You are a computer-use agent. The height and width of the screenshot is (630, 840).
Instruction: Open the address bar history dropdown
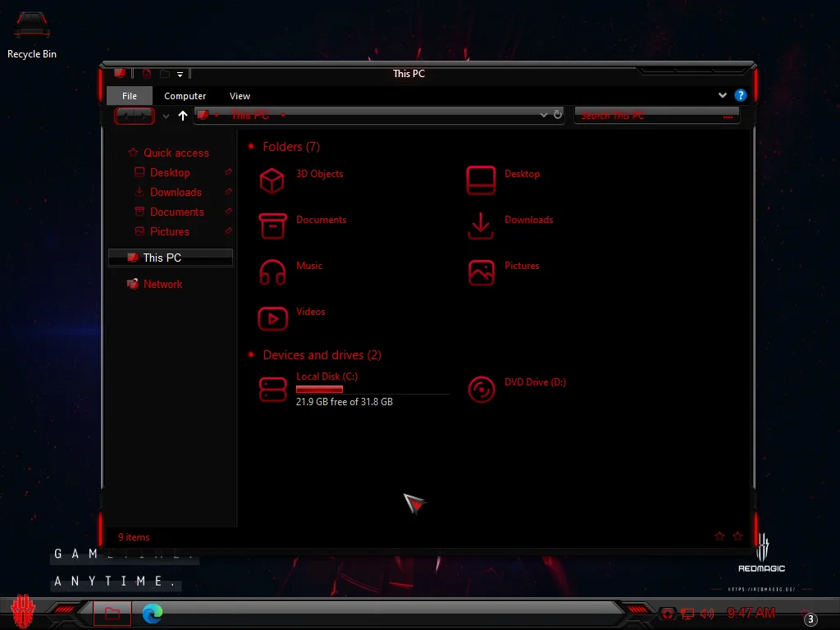pyautogui.click(x=544, y=115)
